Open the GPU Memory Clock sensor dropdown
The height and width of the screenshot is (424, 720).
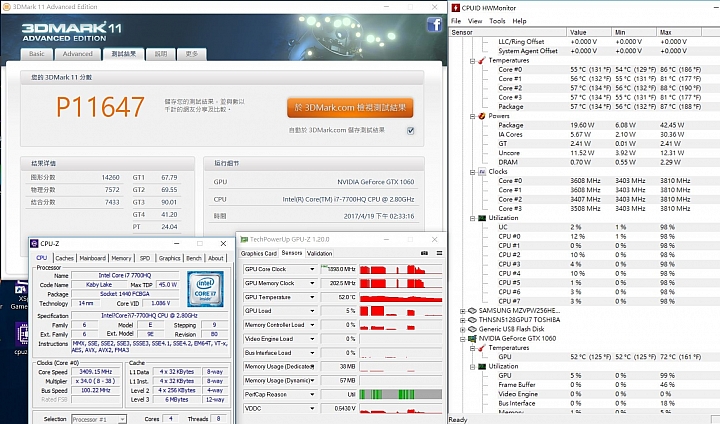pos(312,283)
